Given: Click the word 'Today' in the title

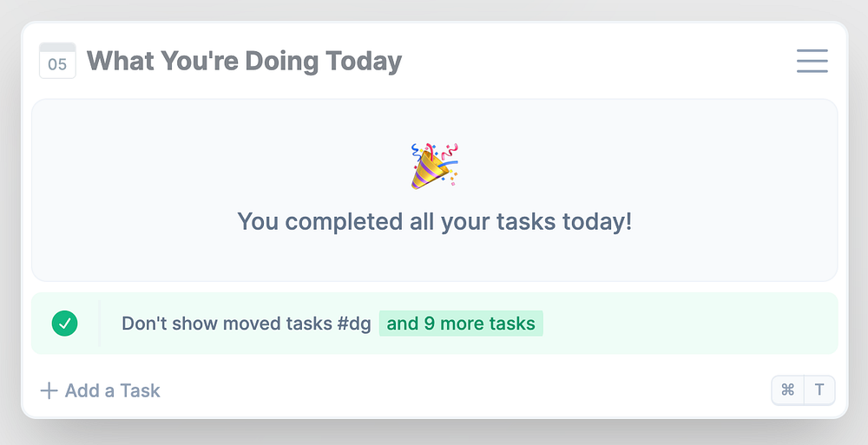Looking at the screenshot, I should [364, 62].
